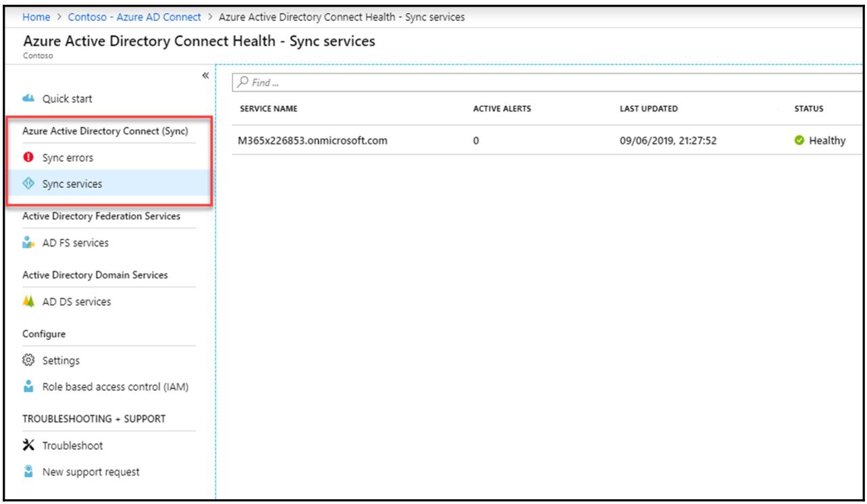Click the green Healthy status icon
Screen dimensions: 867x504
coord(800,141)
